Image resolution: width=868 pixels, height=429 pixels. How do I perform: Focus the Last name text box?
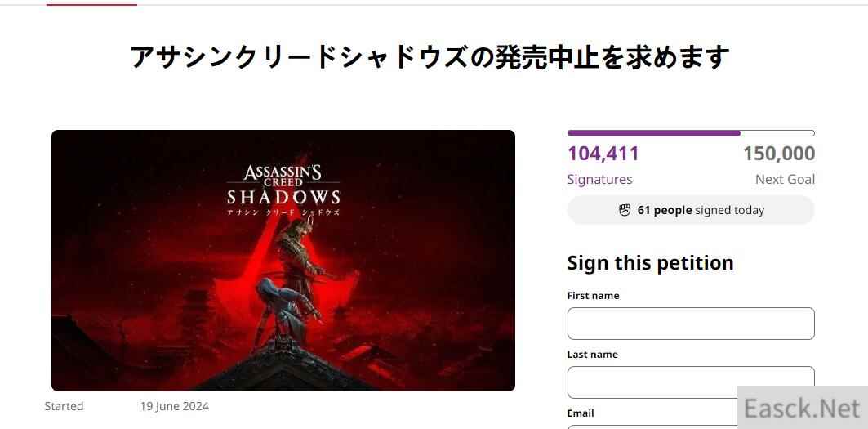[691, 381]
